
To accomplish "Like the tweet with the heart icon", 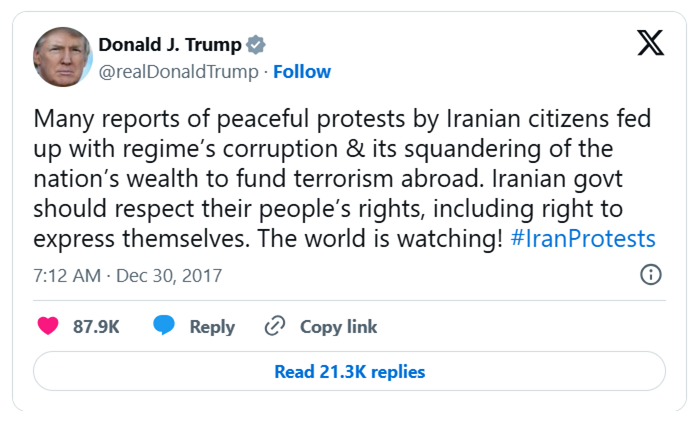I will tap(48, 326).
